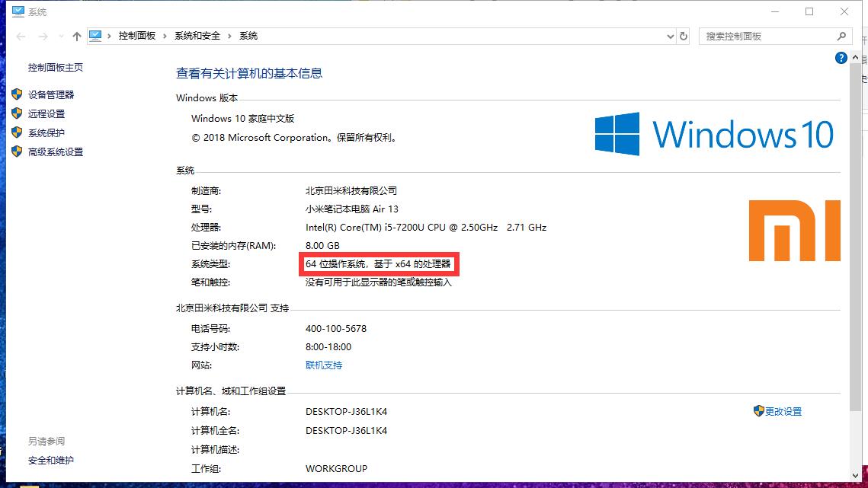Go back using the Back arrow
This screenshot has width=868, height=488.
[x=21, y=37]
